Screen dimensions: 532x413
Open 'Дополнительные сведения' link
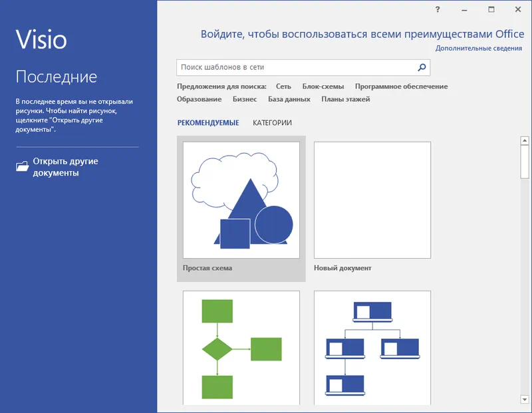[x=479, y=48]
